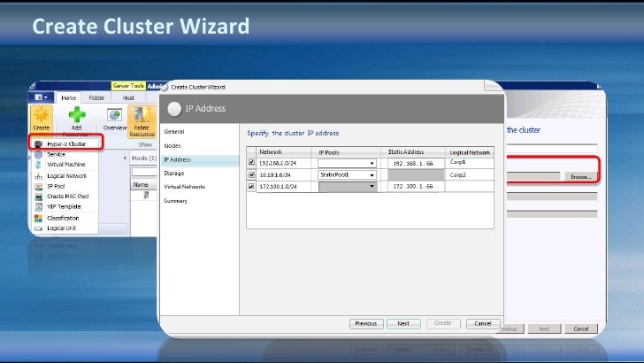
Task: Choose Service from the Create menu
Action: 56,155
